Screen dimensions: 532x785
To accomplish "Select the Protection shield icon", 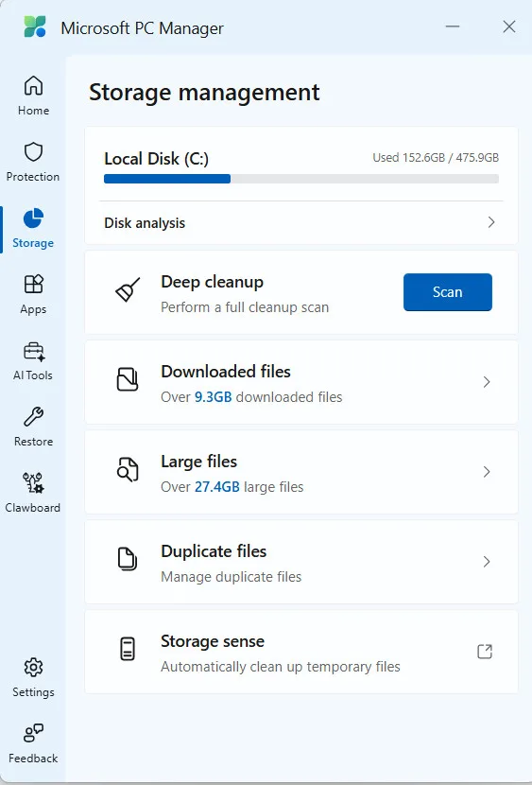I will tap(33, 151).
